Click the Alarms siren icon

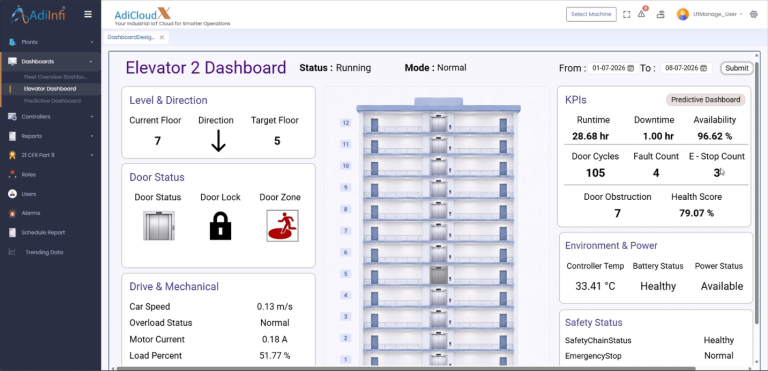point(12,213)
